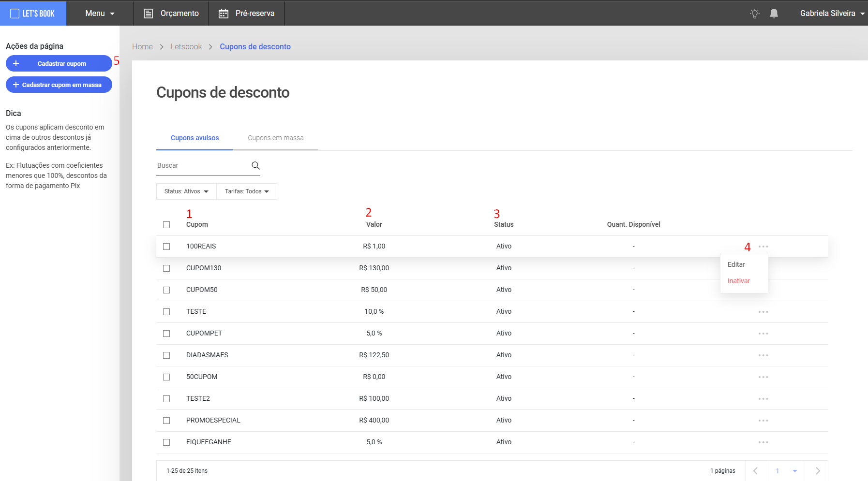This screenshot has width=868, height=481.
Task: Click the Pré-reserva calendar icon
Action: [224, 14]
